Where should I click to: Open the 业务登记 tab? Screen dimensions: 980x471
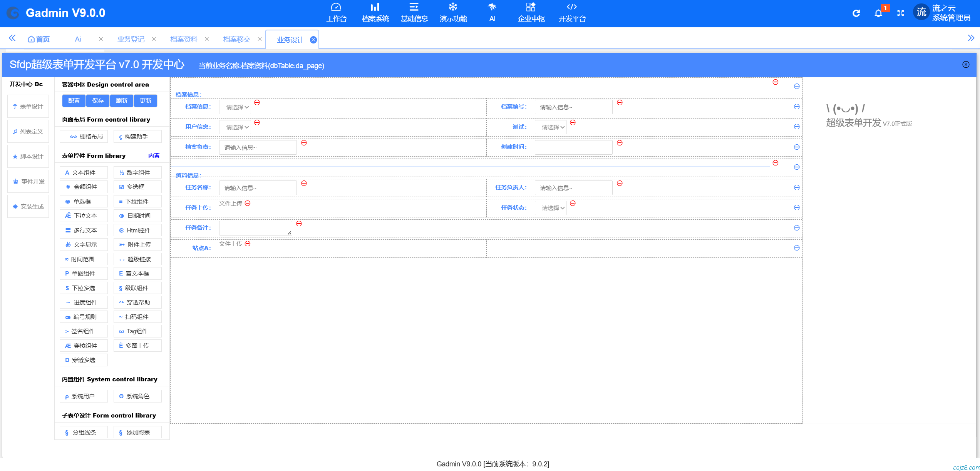click(x=131, y=39)
